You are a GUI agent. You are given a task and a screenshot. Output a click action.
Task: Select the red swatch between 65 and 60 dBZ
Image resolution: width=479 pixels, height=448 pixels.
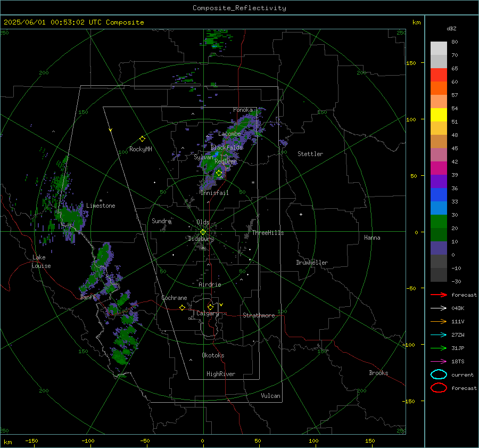coord(439,75)
